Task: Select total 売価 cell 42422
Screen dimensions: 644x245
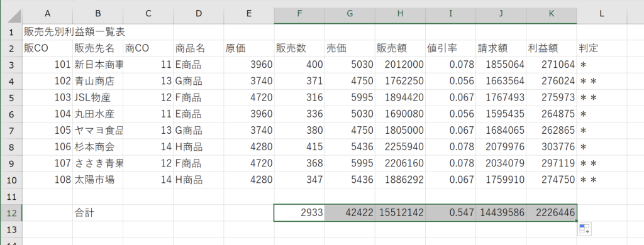Action: click(350, 212)
